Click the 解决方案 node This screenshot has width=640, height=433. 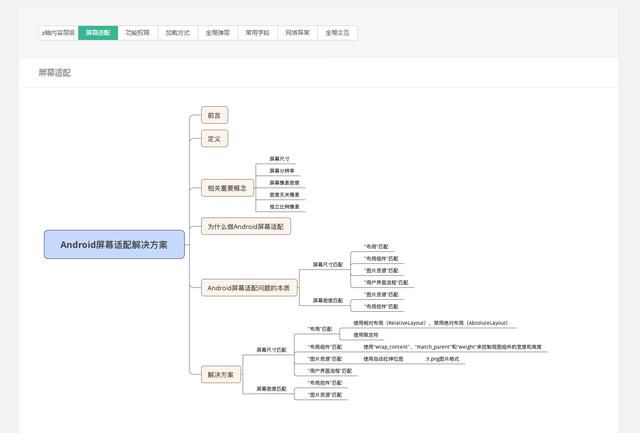tap(221, 374)
